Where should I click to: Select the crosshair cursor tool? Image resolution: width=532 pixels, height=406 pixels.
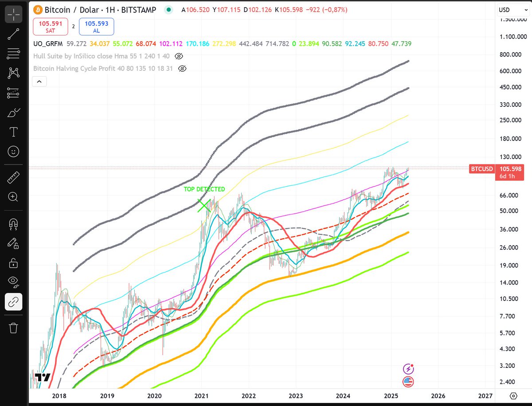pyautogui.click(x=14, y=15)
